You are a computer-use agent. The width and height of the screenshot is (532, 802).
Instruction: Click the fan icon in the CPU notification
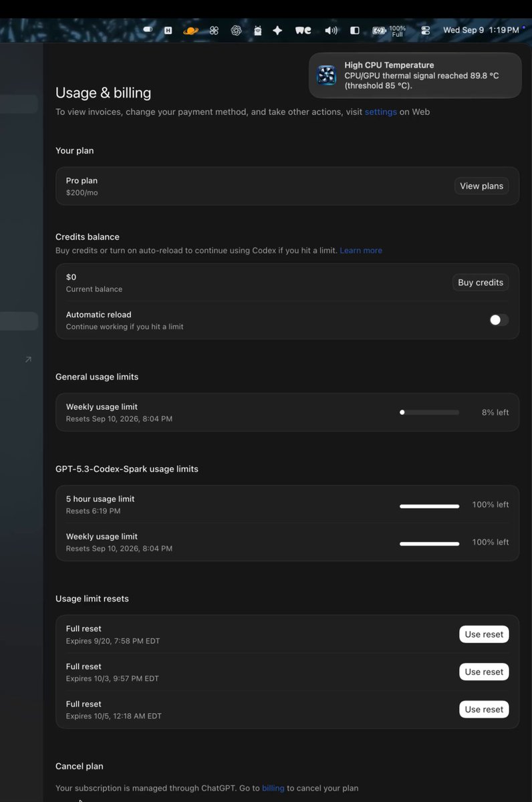(x=327, y=76)
